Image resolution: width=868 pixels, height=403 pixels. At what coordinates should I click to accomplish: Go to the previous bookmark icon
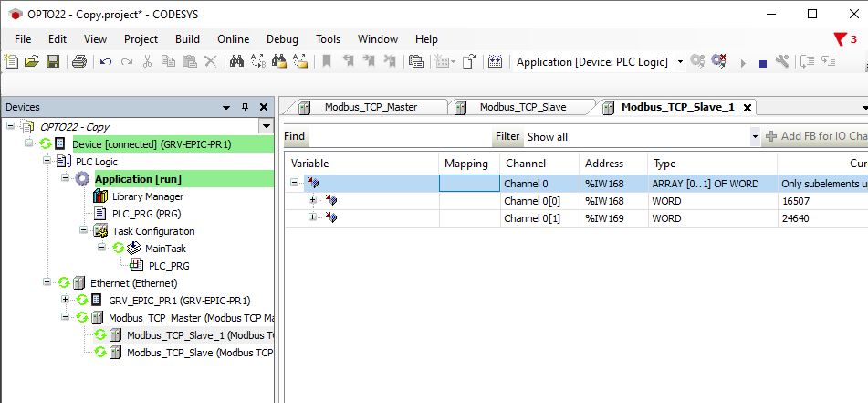tap(348, 61)
